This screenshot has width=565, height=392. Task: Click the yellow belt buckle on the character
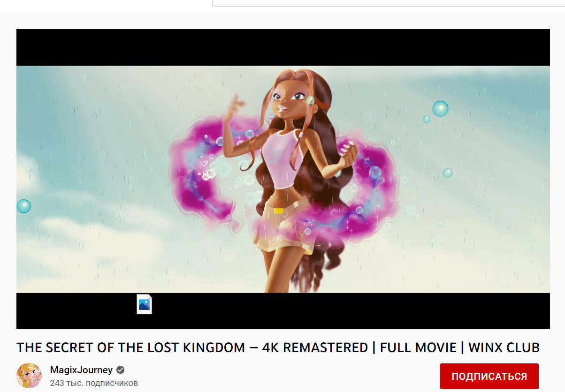pos(279,211)
